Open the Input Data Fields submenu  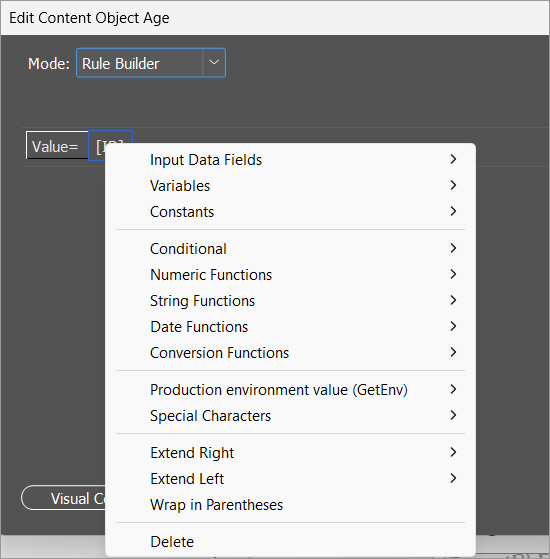pos(291,160)
